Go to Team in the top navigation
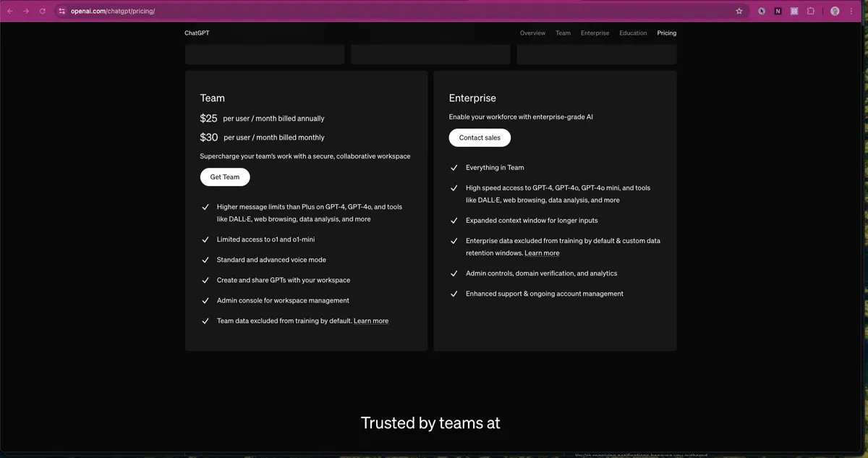The height and width of the screenshot is (458, 868). point(563,33)
